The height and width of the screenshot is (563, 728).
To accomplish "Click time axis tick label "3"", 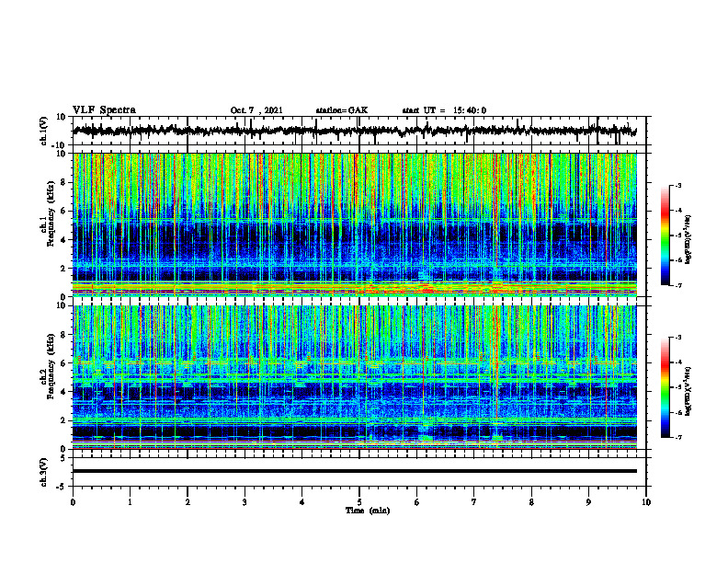I will click(245, 502).
